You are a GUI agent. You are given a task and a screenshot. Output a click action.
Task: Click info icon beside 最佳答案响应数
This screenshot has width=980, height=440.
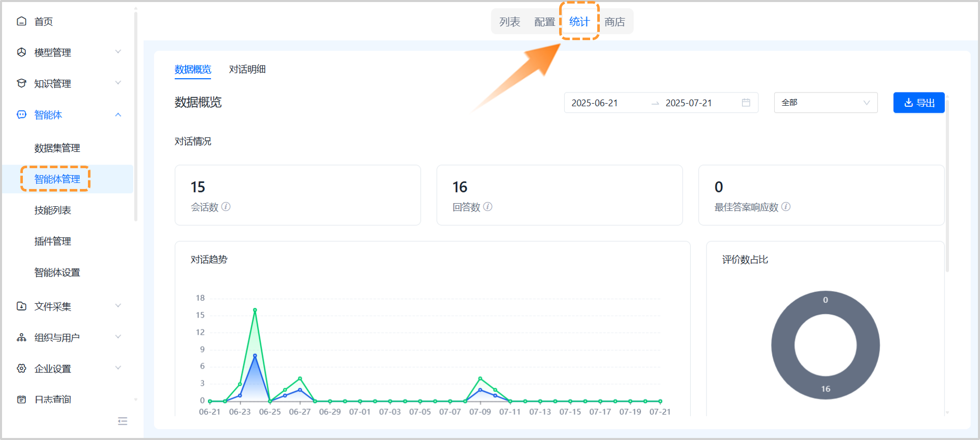pos(786,207)
